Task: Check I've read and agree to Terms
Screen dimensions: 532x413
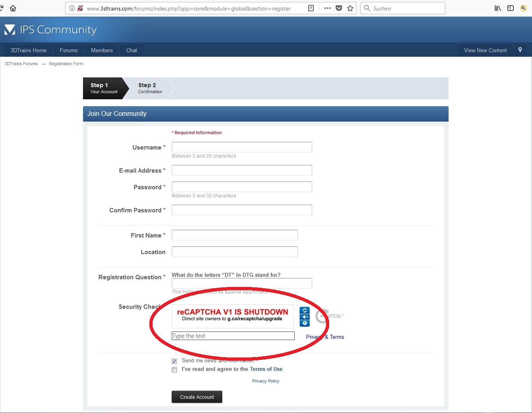Action: 174,370
